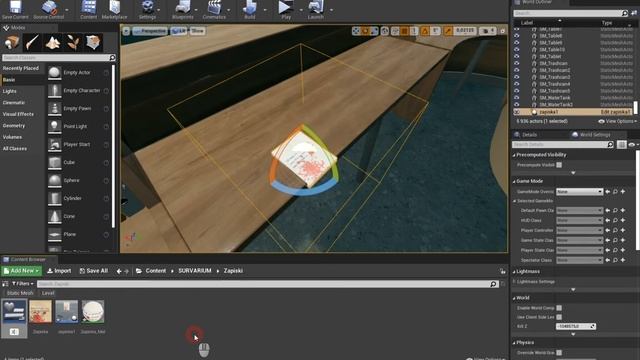The width and height of the screenshot is (640, 360).
Task: Click the Save Current toolbar icon
Action: 15,8
